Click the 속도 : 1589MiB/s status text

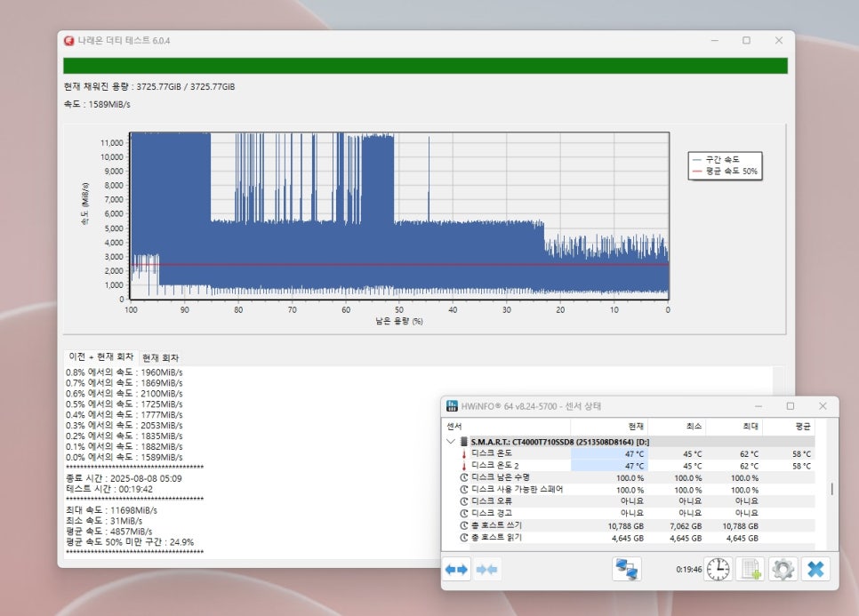(x=97, y=104)
